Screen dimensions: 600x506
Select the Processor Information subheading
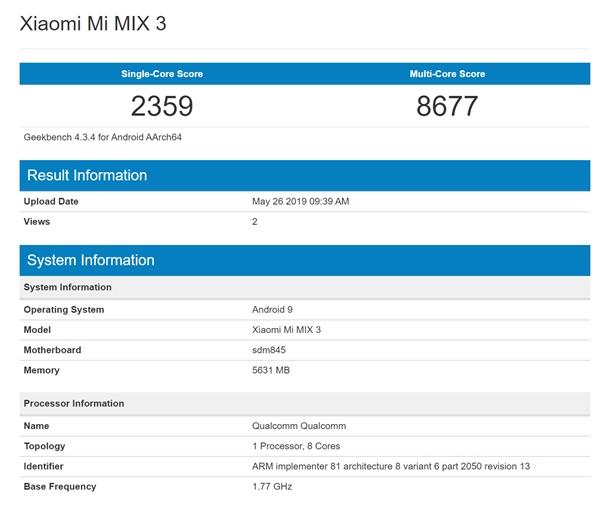pos(305,403)
